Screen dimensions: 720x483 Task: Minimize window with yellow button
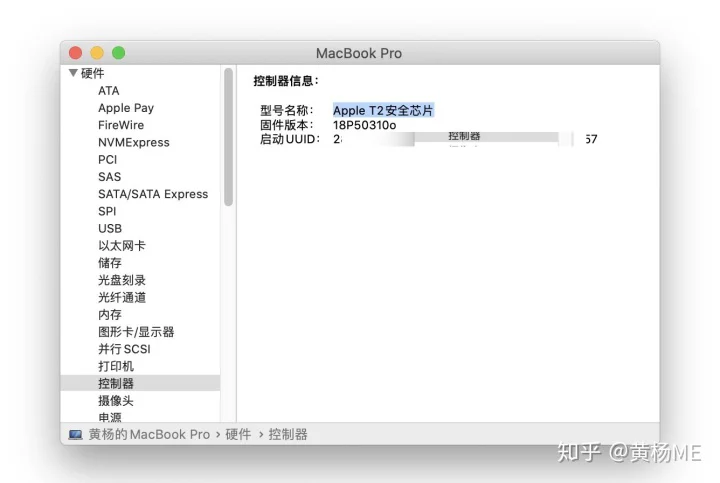(x=97, y=53)
